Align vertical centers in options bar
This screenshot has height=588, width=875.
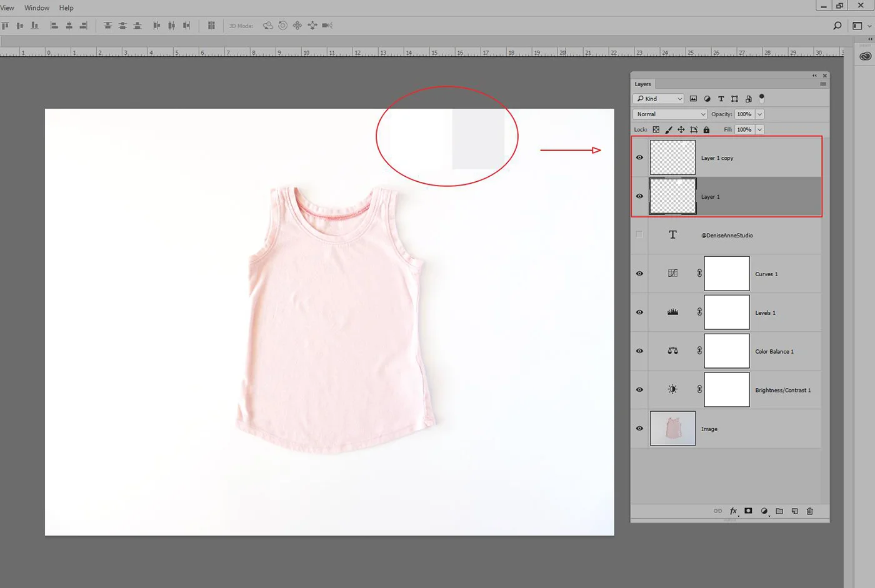click(x=20, y=26)
